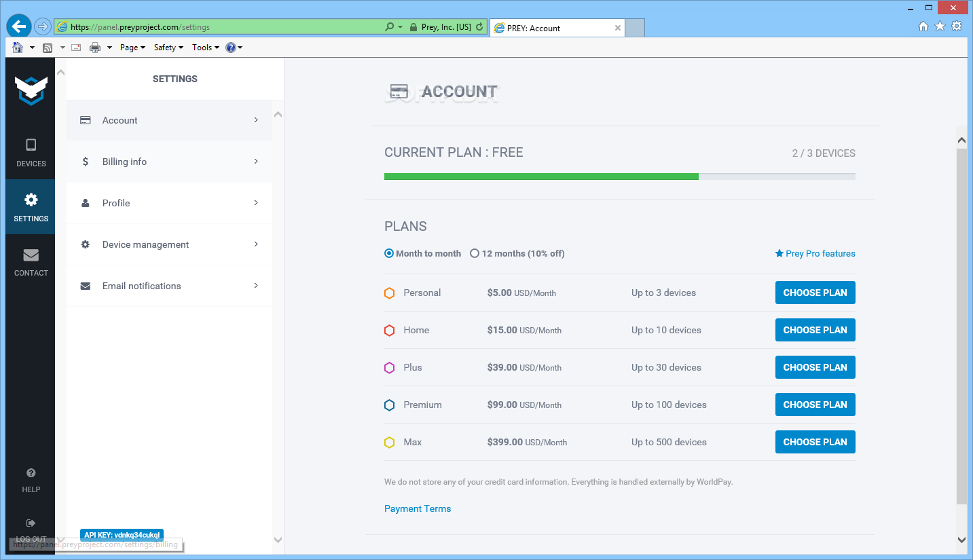The image size is (973, 560).
Task: Click the RSS feeds icon
Action: (x=48, y=48)
